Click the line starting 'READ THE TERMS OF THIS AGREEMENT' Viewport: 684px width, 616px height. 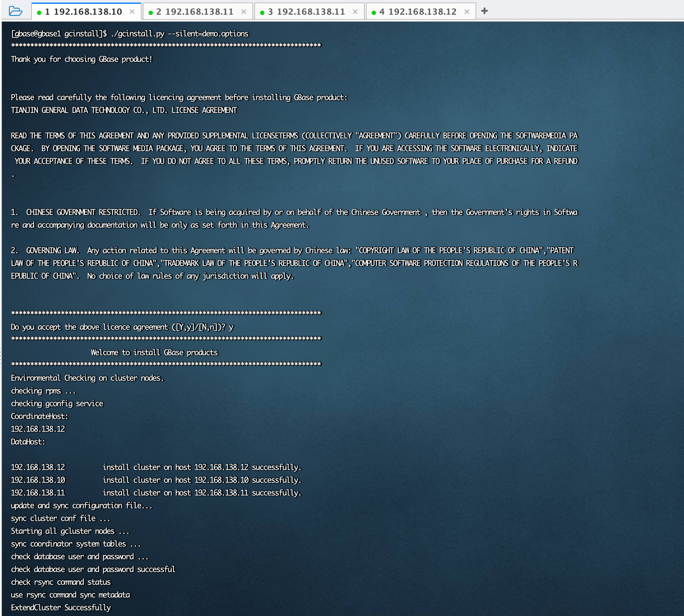294,136
